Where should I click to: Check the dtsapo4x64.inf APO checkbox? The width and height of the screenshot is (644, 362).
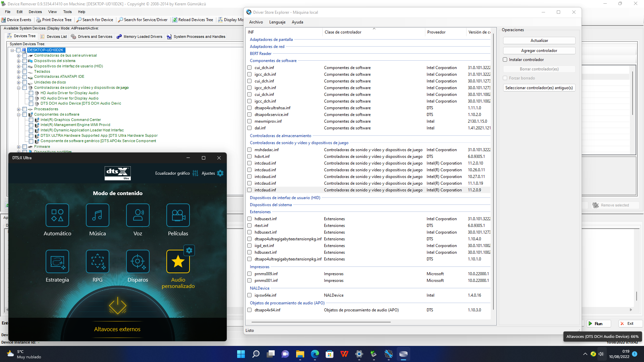click(250, 310)
